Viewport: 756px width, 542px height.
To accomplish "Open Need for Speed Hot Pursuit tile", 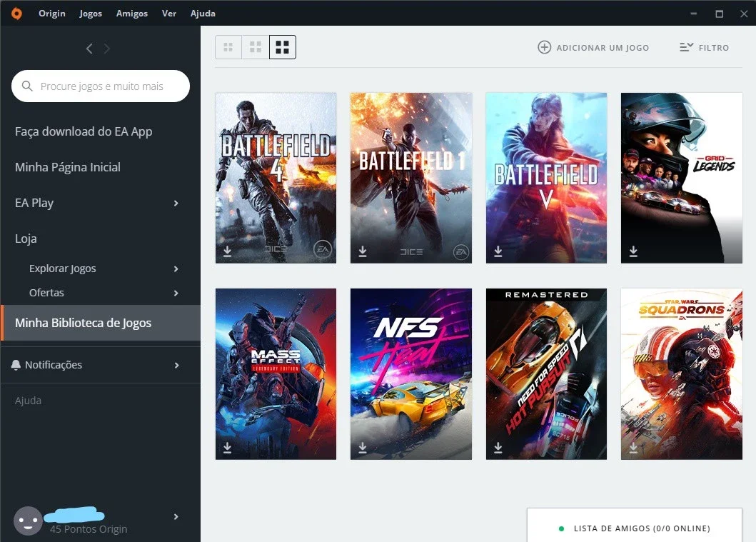I will tap(546, 374).
